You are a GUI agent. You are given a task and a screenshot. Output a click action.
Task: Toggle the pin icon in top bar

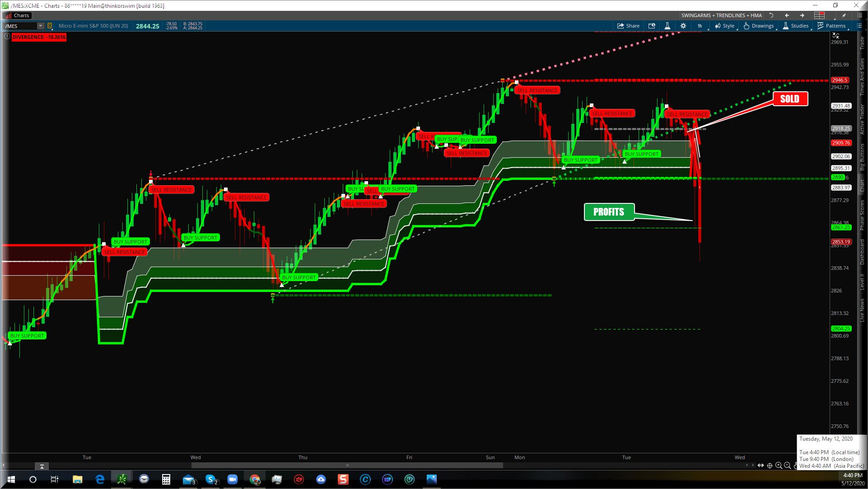click(844, 15)
